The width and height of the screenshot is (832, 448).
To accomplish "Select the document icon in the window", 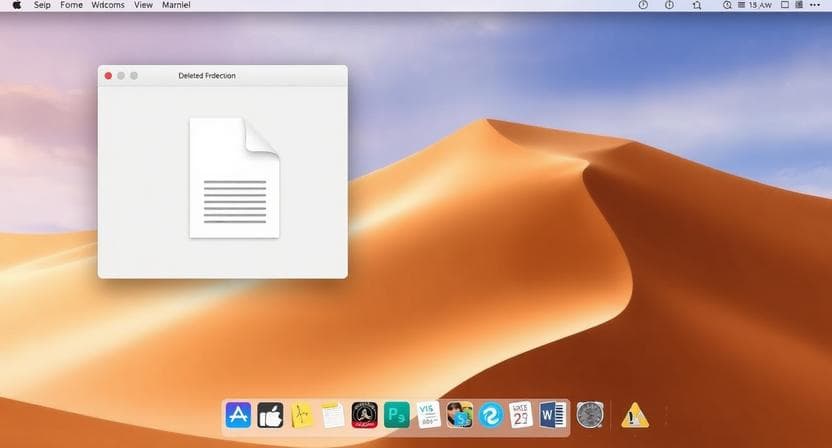I will [x=235, y=178].
